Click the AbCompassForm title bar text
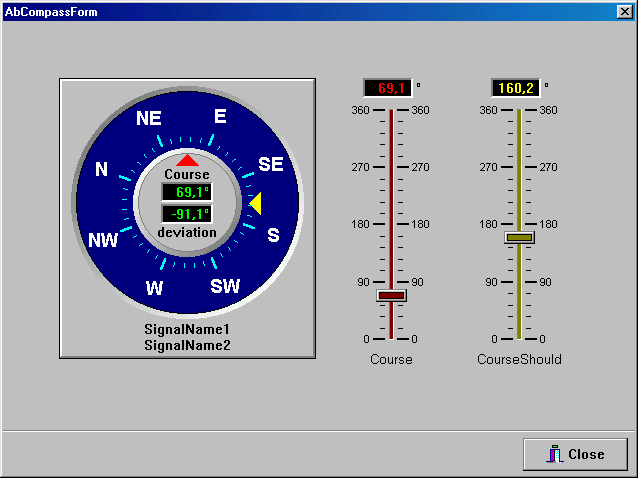The width and height of the screenshot is (638, 478). pos(51,12)
